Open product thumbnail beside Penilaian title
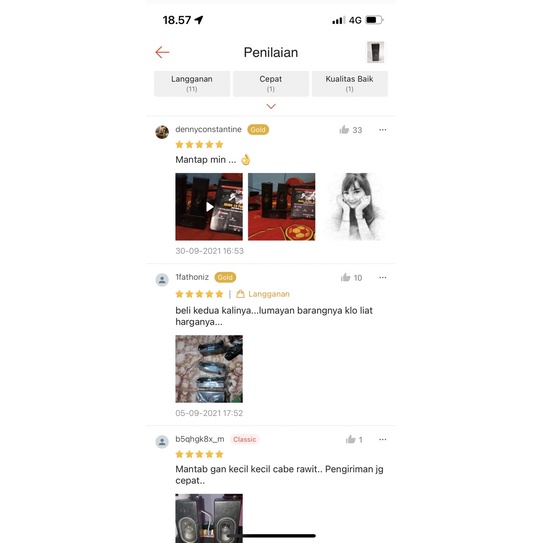This screenshot has width=543, height=543. (x=375, y=52)
